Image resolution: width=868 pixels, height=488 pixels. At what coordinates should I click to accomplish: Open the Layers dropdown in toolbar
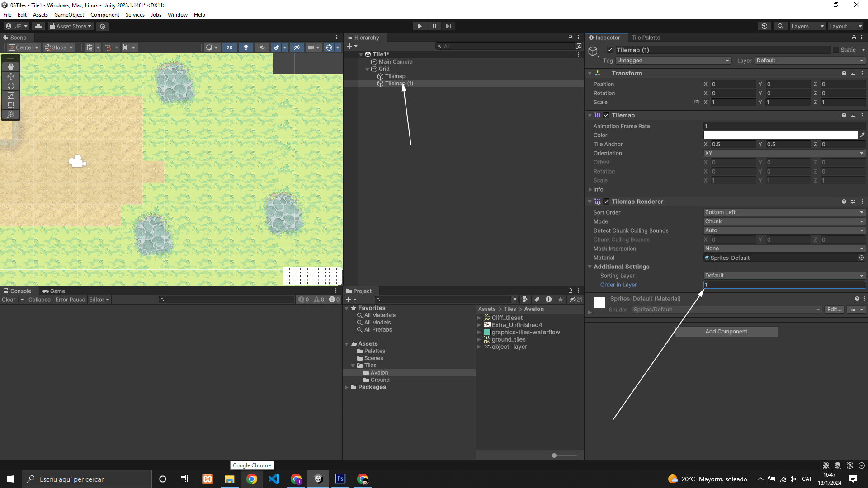pos(807,26)
